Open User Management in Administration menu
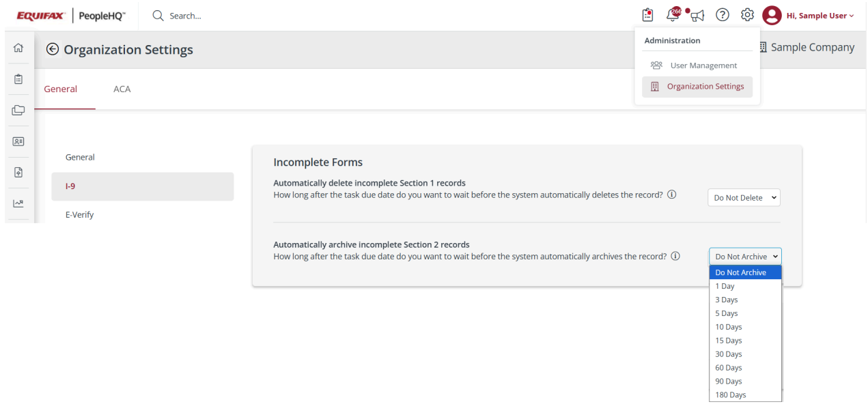The height and width of the screenshot is (415, 868). coord(697,66)
